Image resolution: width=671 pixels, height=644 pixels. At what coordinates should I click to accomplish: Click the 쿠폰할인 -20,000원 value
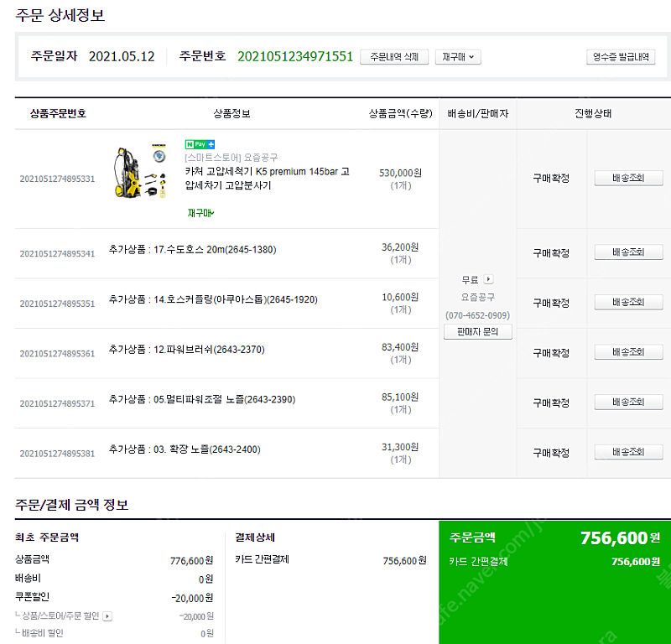192,598
